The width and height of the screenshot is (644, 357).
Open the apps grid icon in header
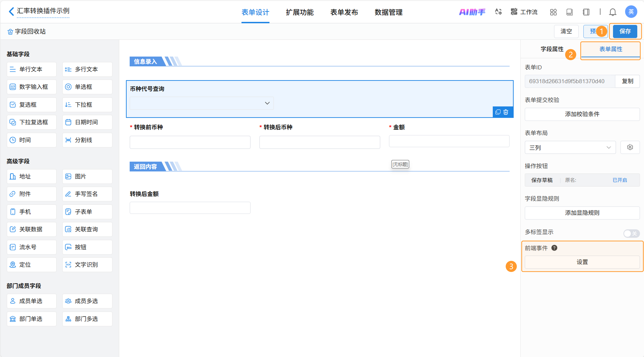(553, 12)
